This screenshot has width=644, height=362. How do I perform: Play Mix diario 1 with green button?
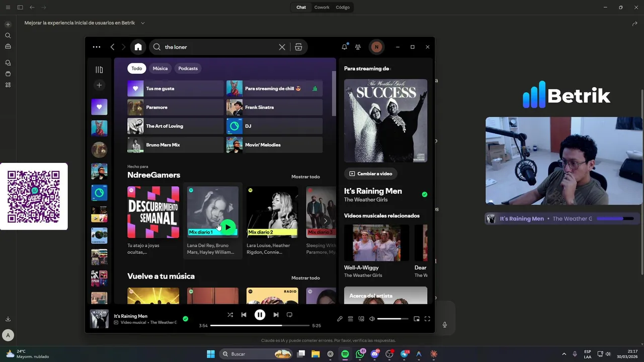pyautogui.click(x=228, y=227)
